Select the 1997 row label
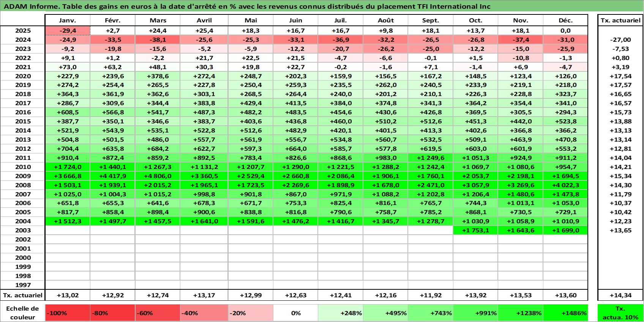 coord(23,285)
